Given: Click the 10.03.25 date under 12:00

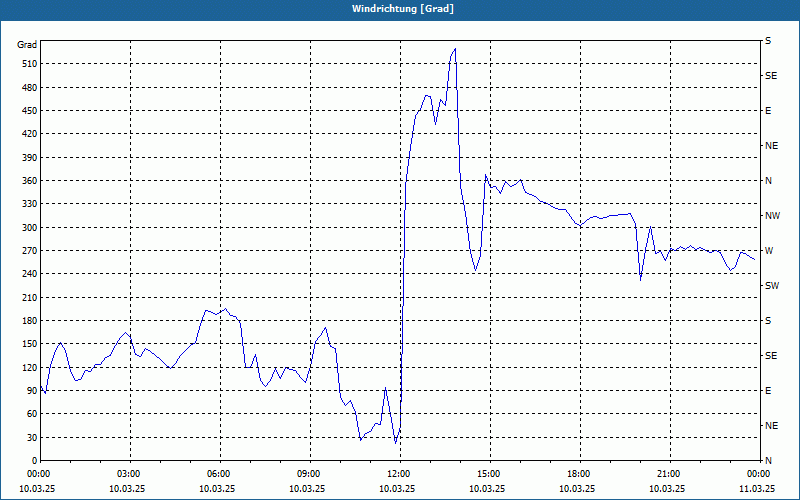Looking at the screenshot, I should coord(397,489).
